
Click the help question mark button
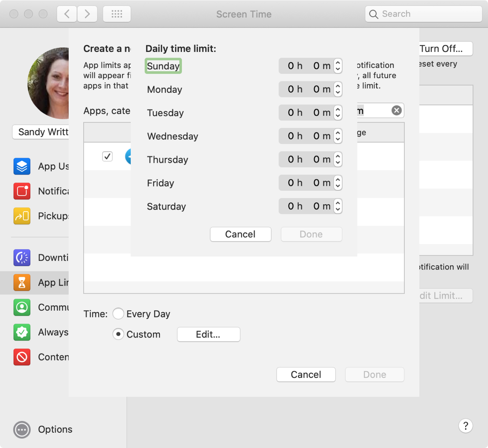click(465, 426)
